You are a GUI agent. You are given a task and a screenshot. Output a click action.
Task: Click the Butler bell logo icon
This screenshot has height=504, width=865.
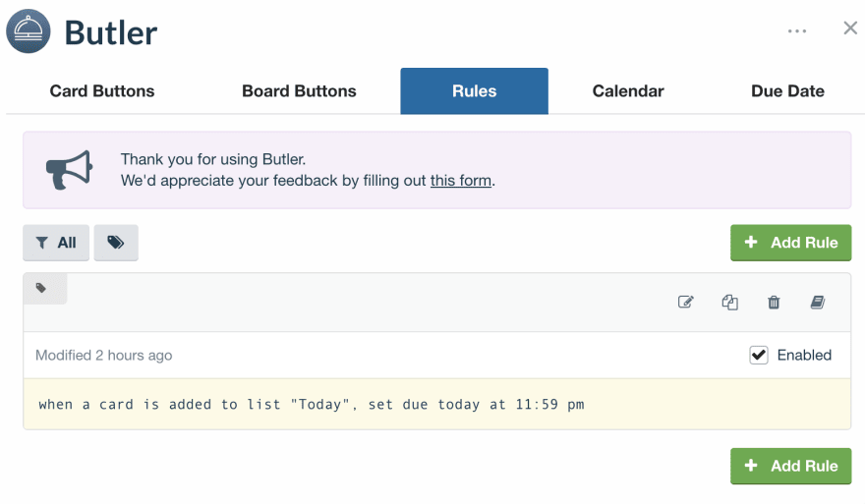29,31
